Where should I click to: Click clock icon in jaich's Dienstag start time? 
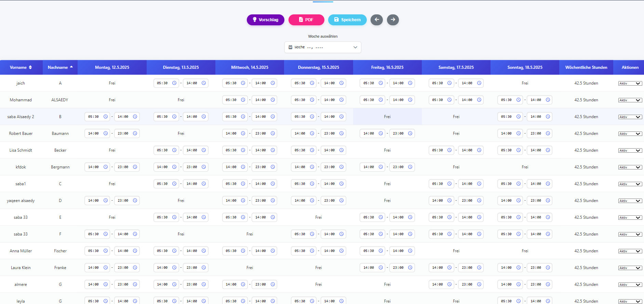point(174,83)
